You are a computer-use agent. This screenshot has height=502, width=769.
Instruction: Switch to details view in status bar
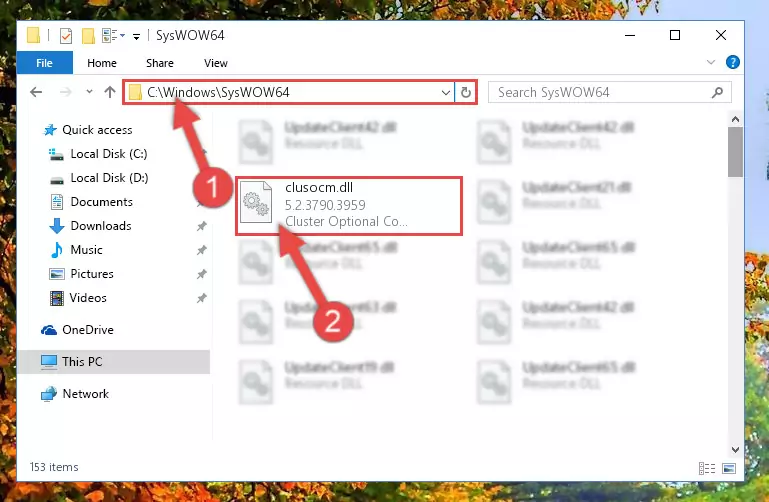coord(707,469)
